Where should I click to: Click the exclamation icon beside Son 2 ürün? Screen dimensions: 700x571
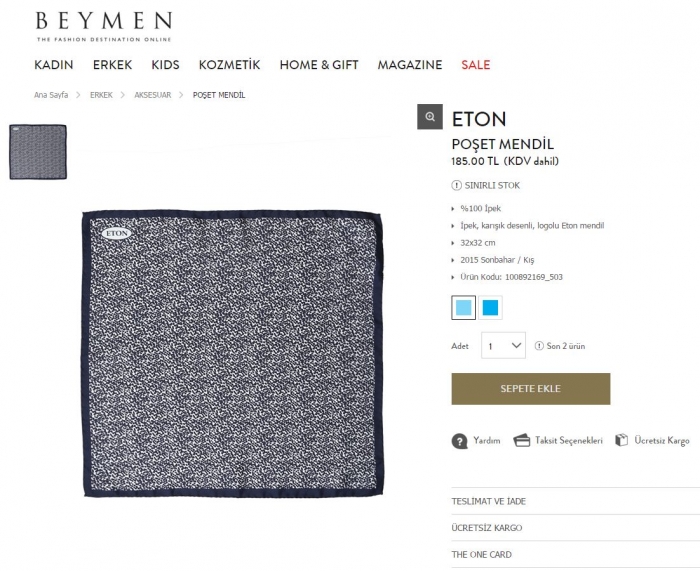[x=539, y=346]
